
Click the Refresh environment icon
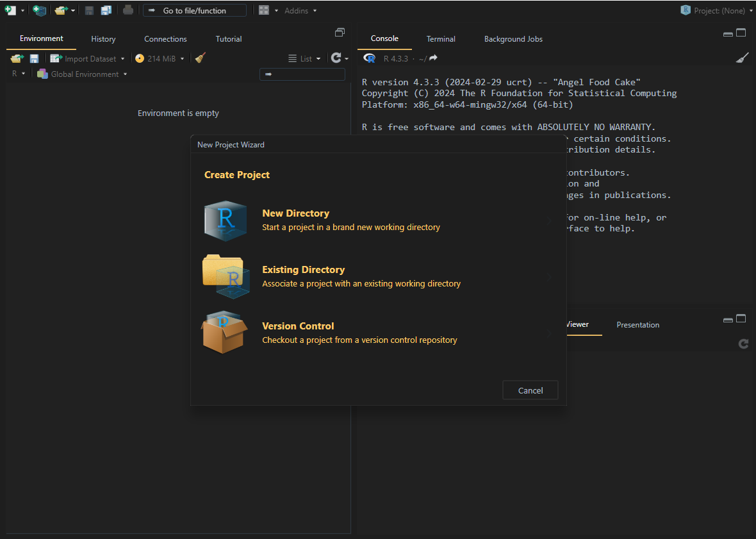click(336, 58)
